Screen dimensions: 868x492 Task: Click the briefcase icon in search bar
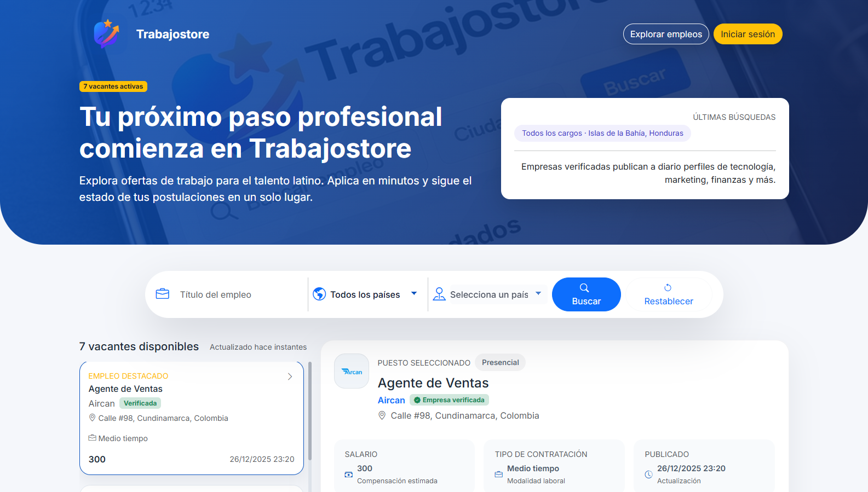[163, 294]
